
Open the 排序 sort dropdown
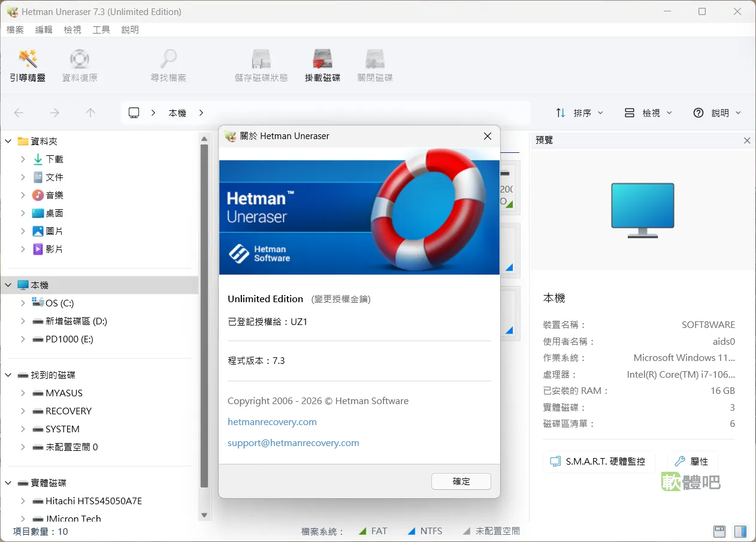(x=579, y=113)
